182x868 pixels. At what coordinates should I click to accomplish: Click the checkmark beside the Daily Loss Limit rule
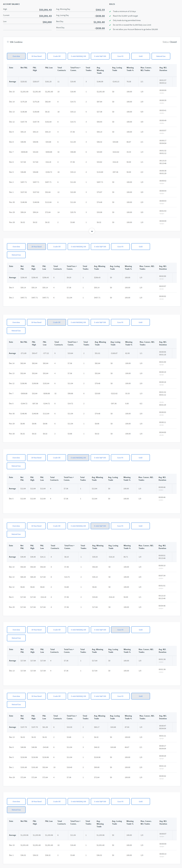point(110,25)
